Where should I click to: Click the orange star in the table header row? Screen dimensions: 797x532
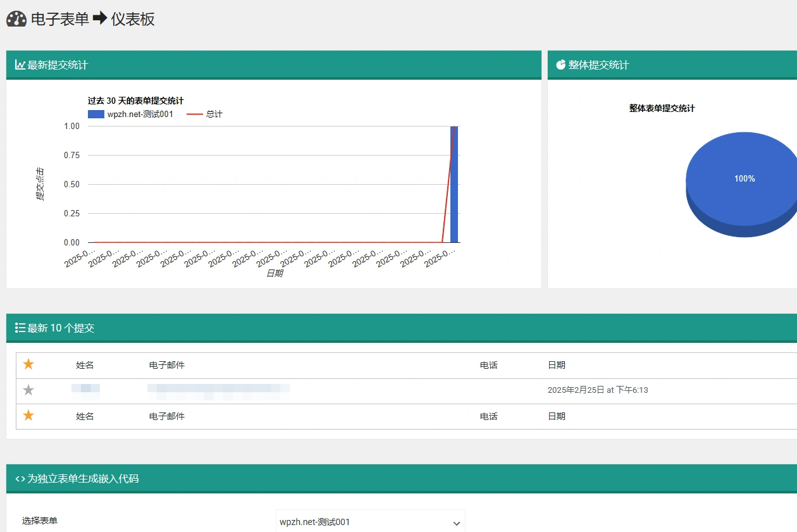28,365
